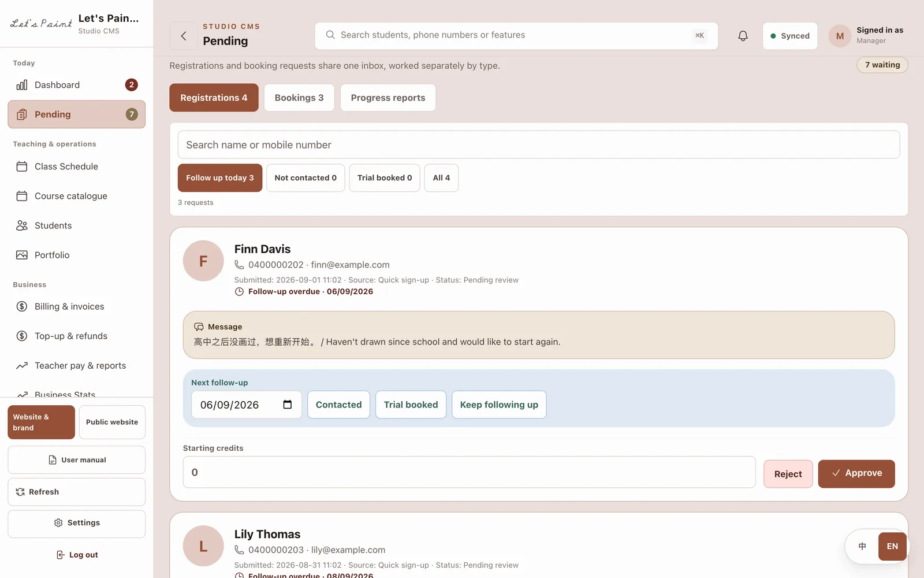Select the Registrations 4 tab
The height and width of the screenshot is (578, 924).
[214, 98]
